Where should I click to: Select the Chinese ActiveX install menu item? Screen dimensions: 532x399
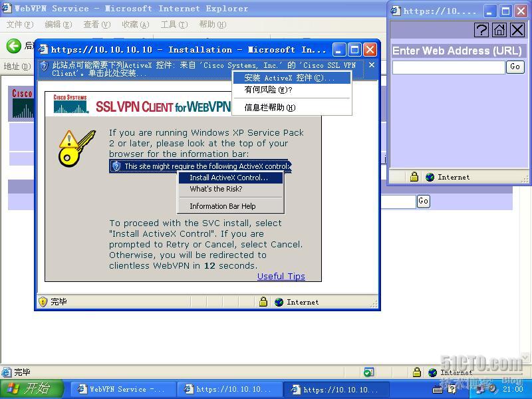(x=292, y=78)
